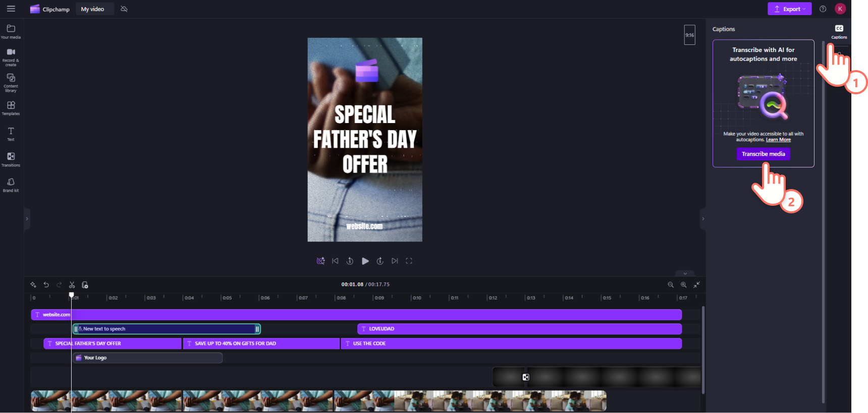Open the help question mark icon
Image resolution: width=868 pixels, height=413 pixels.
823,9
